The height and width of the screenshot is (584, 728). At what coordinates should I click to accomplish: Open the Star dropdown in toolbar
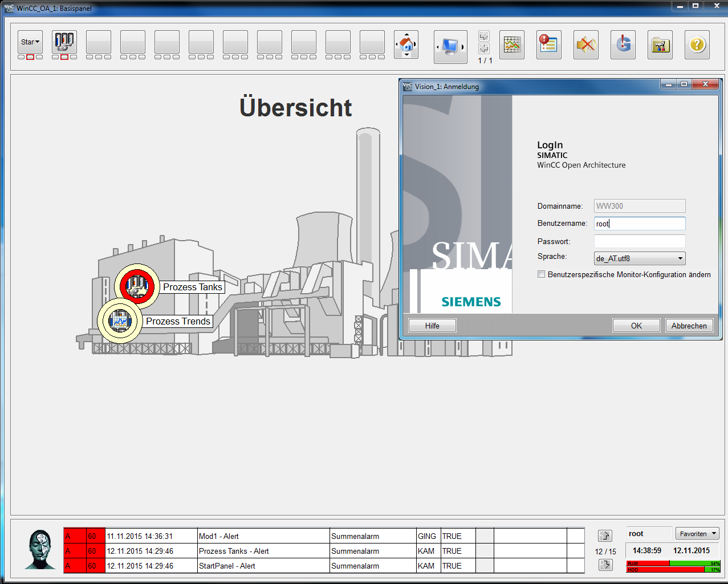click(x=30, y=42)
